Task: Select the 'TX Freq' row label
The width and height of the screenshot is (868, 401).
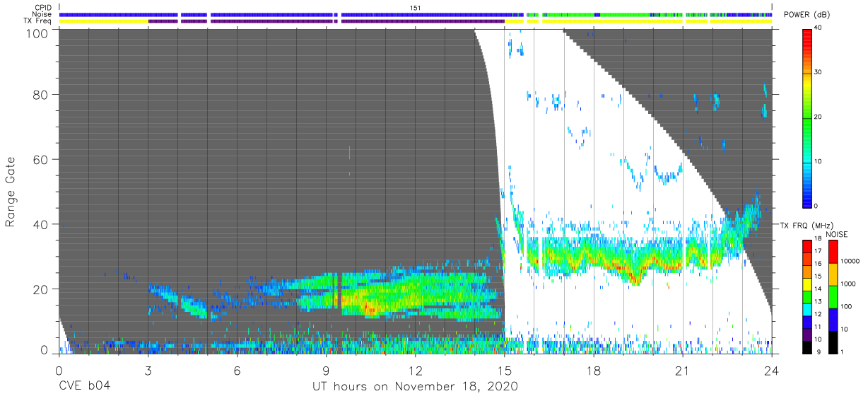Action: [38, 21]
